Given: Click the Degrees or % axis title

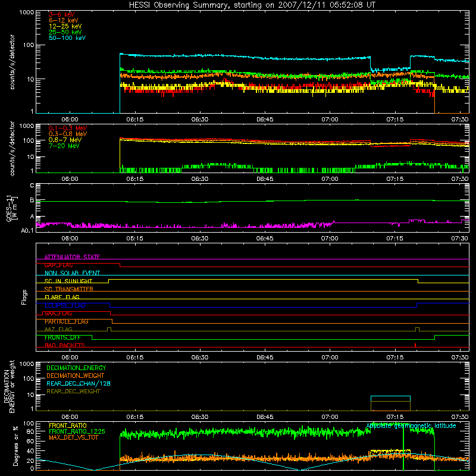Looking at the screenshot, I should click(x=15, y=446).
